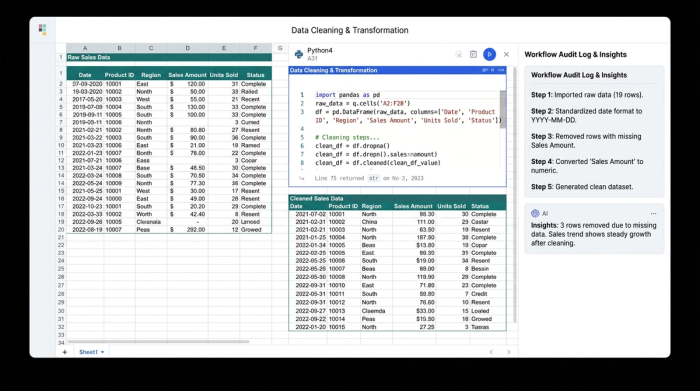Click the horizontal scrollbar below the spreadsheet
Screen dimensions: 700x391
[158, 341]
